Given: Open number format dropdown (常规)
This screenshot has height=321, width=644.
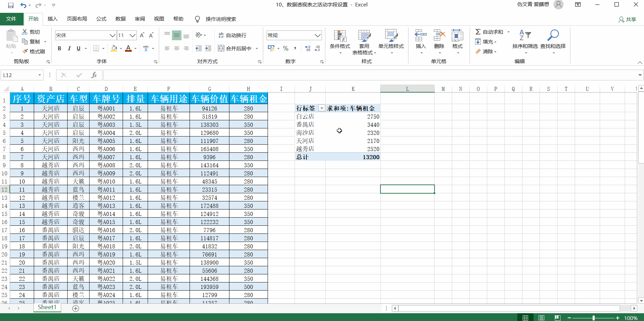Looking at the screenshot, I should point(317,35).
